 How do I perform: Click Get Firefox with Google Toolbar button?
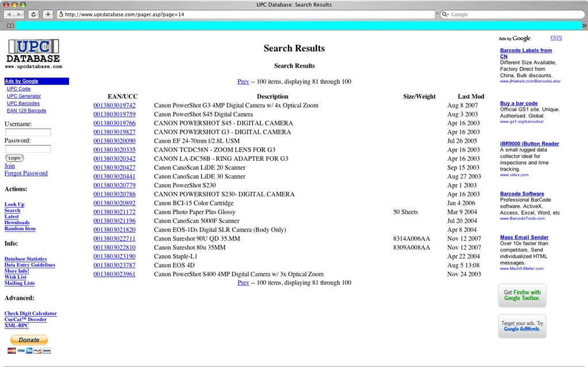522,295
